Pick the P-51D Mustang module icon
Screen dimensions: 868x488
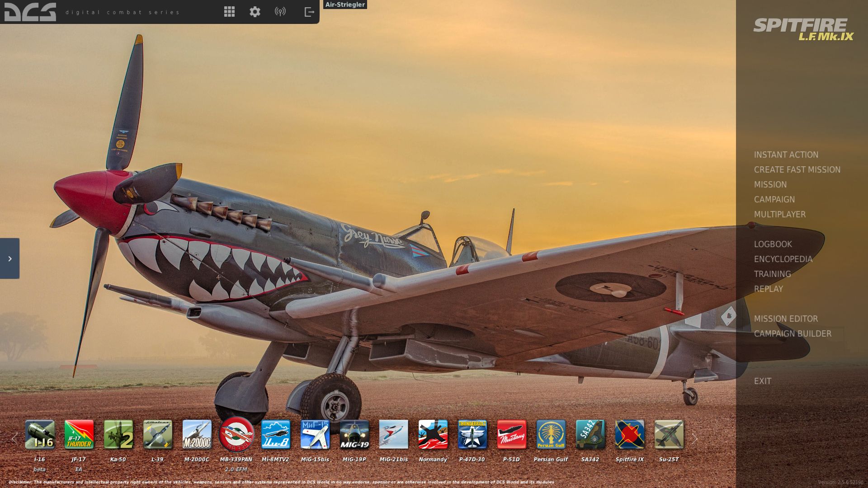pyautogui.click(x=512, y=434)
